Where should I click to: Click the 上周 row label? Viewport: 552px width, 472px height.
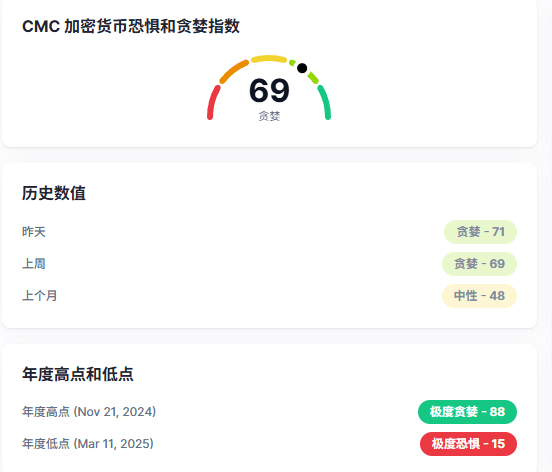tap(34, 264)
